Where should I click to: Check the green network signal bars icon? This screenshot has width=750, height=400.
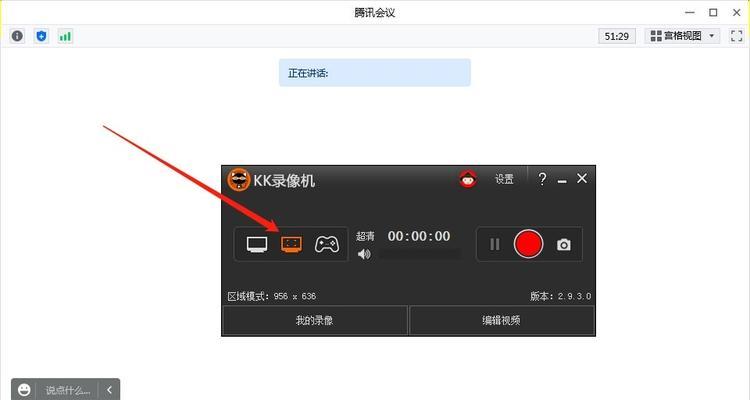click(x=65, y=36)
